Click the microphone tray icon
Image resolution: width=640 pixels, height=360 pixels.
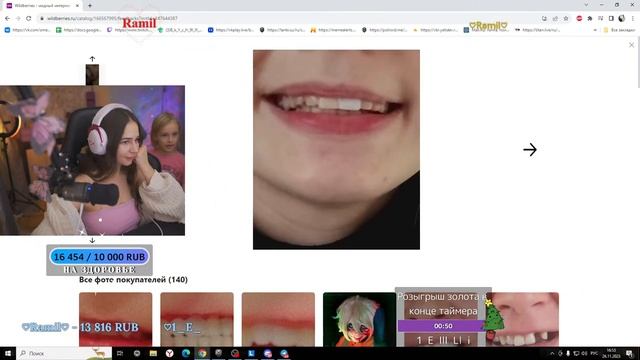pos(568,353)
